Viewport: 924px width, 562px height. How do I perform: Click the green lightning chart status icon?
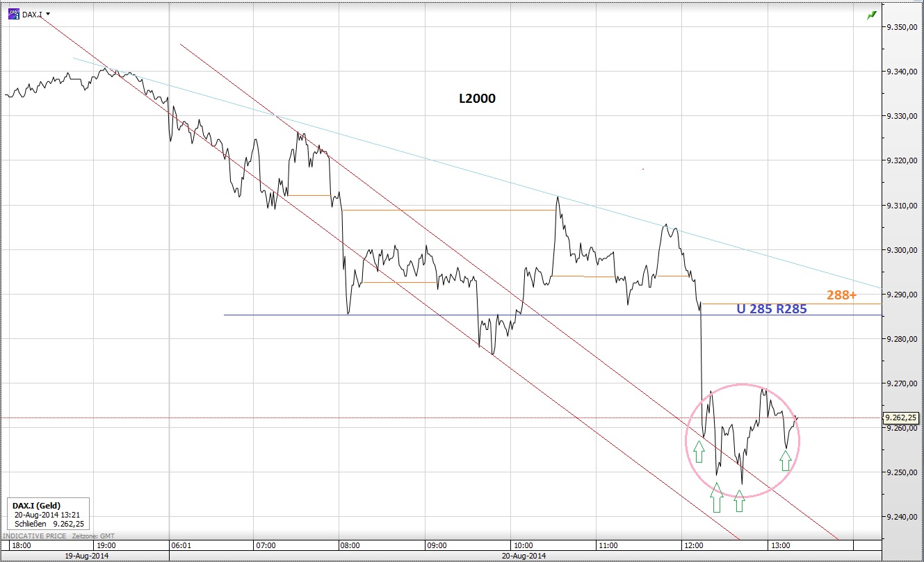click(871, 14)
